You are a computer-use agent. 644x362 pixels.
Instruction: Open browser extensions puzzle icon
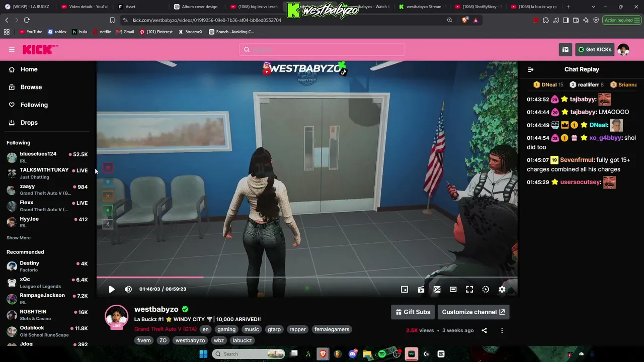click(x=546, y=20)
